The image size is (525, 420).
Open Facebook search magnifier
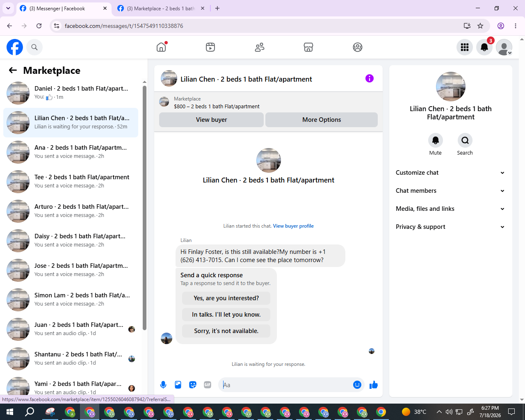click(34, 47)
